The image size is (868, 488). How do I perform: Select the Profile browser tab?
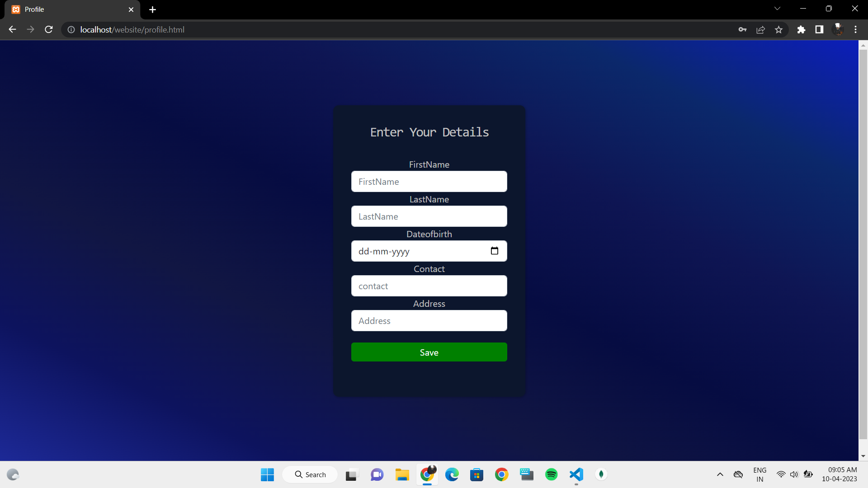pyautogui.click(x=72, y=9)
